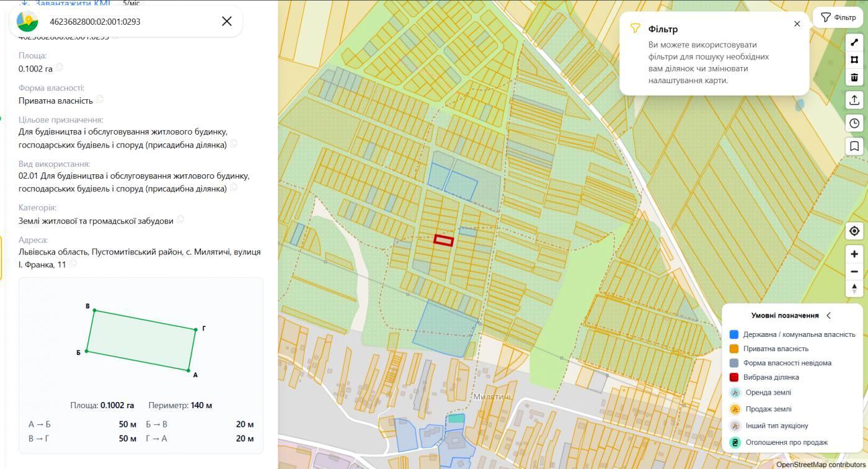Open saved bookmarks icon
This screenshot has height=469, width=868.
click(x=854, y=146)
